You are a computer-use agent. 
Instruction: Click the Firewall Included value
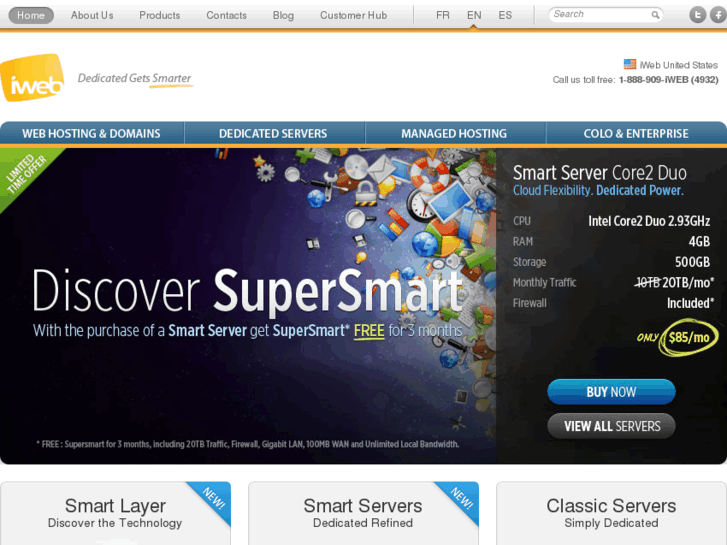pyautogui.click(x=690, y=303)
